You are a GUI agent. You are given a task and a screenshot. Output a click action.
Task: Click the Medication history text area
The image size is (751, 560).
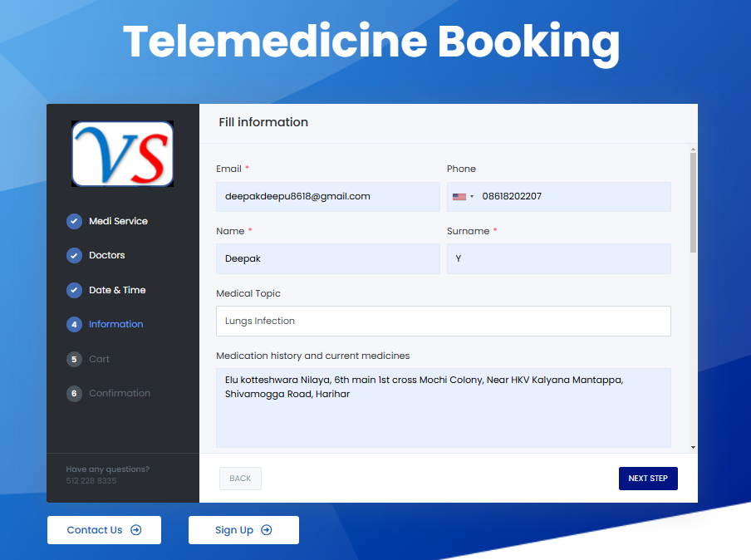(444, 408)
